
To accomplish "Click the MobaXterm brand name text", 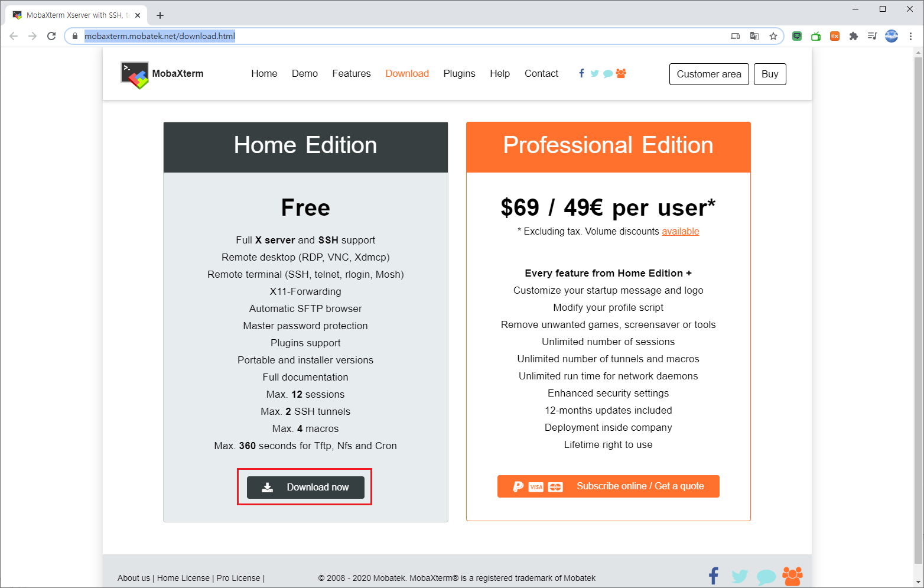I will [178, 73].
